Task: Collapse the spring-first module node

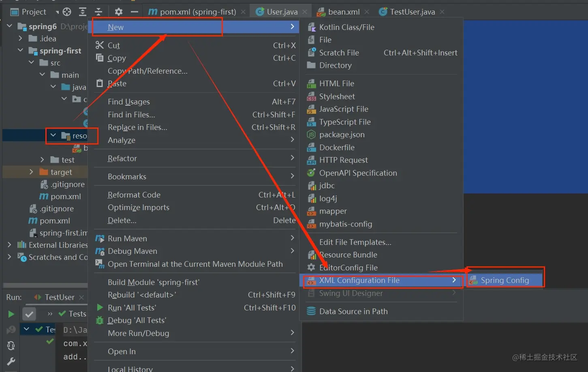Action: pos(21,51)
